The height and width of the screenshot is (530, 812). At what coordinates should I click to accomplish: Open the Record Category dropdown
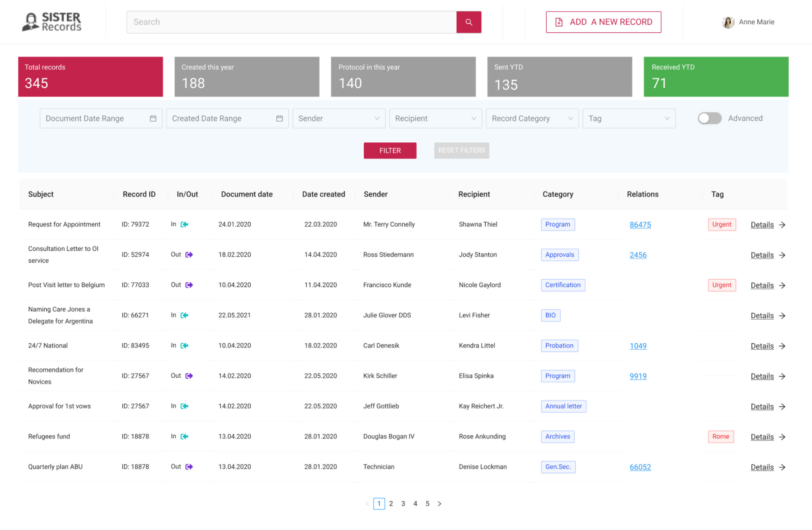coord(532,118)
